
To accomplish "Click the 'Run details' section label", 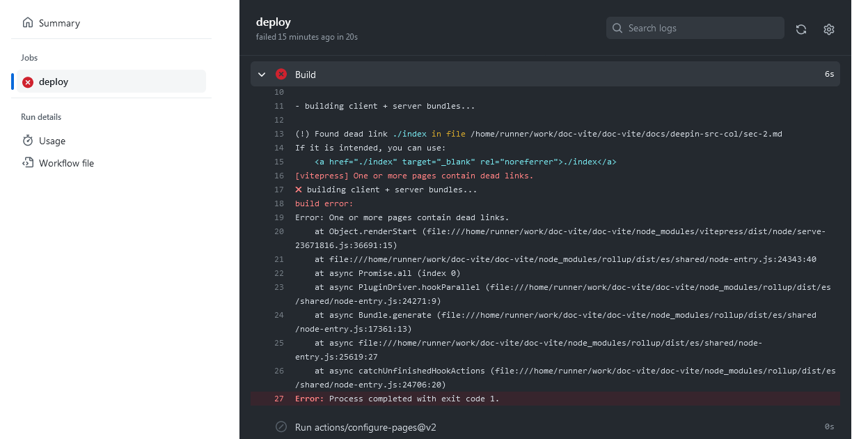I will tap(41, 117).
